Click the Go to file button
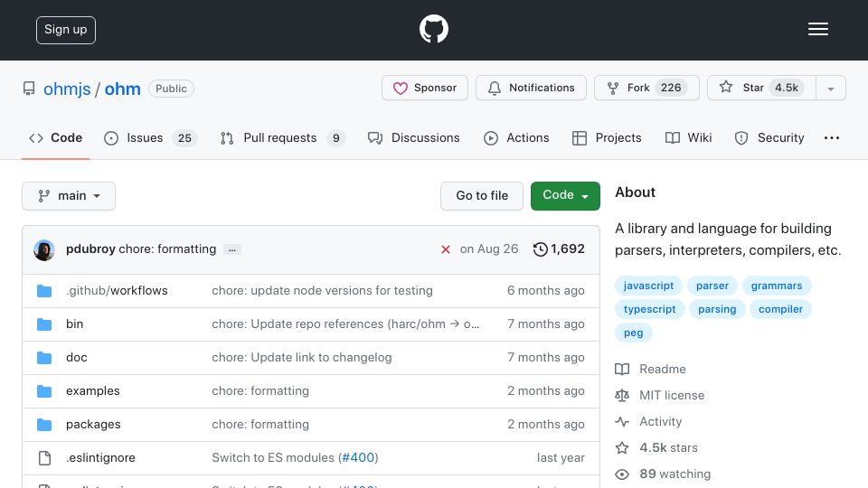This screenshot has width=868, height=488. pyautogui.click(x=482, y=196)
